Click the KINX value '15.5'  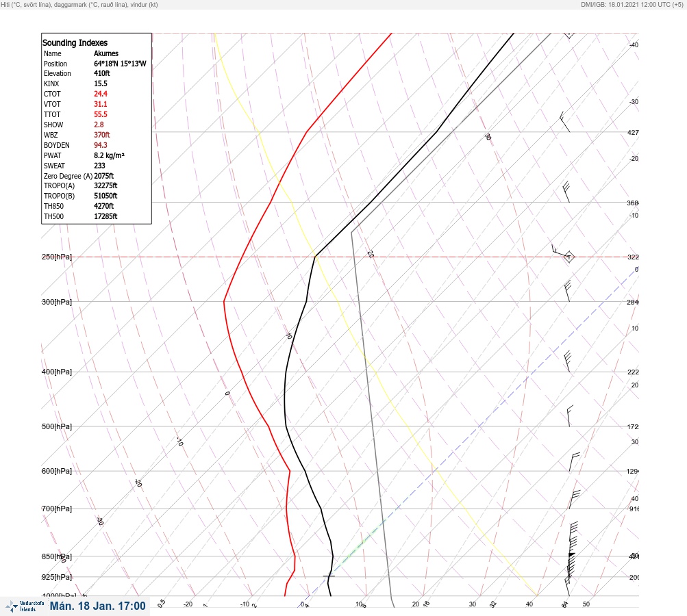(100, 84)
